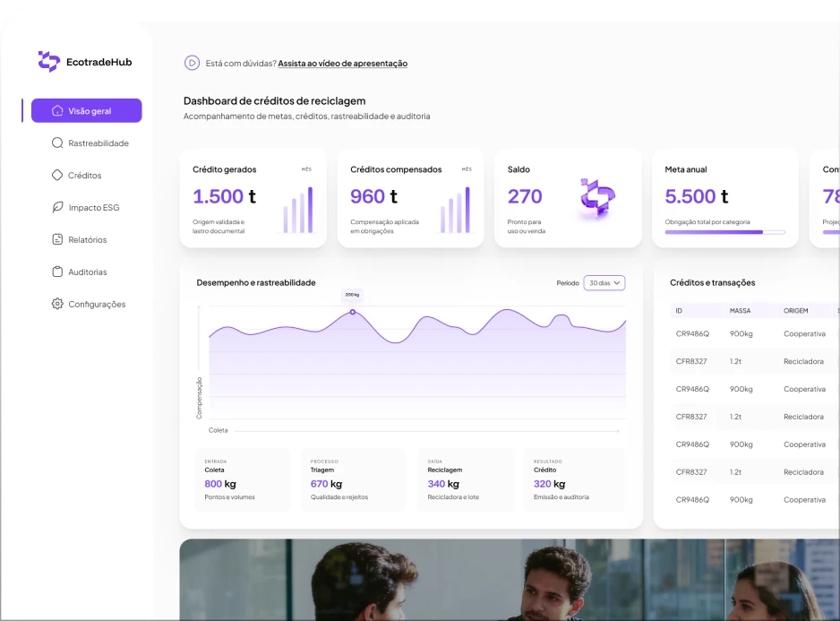The height and width of the screenshot is (621, 840).
Task: Click the Meta anual 5.500 t value
Action: (697, 196)
